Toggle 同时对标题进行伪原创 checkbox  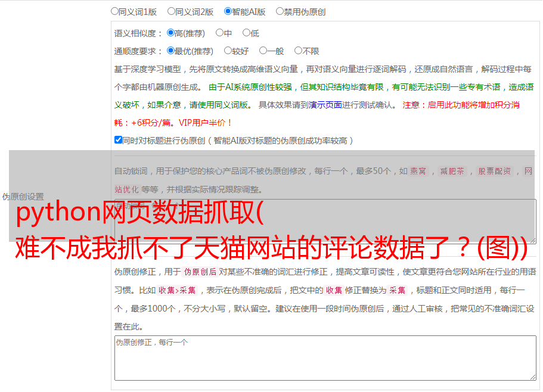(118, 140)
